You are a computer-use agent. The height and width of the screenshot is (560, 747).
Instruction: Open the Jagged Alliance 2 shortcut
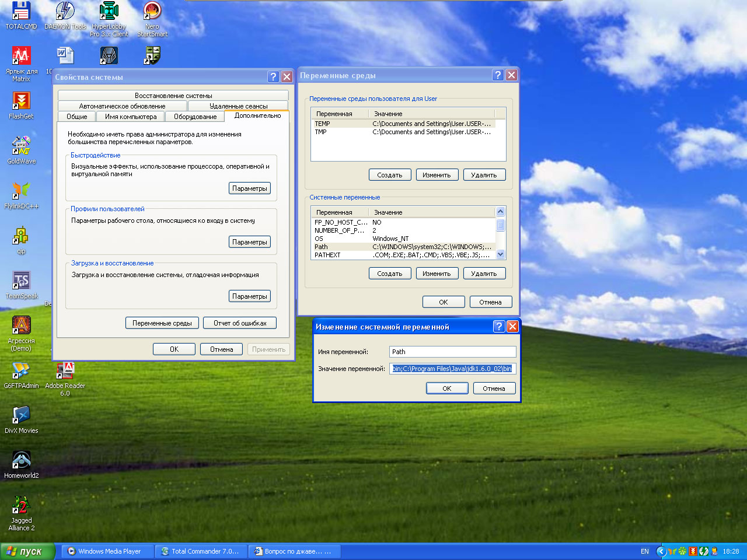21,506
